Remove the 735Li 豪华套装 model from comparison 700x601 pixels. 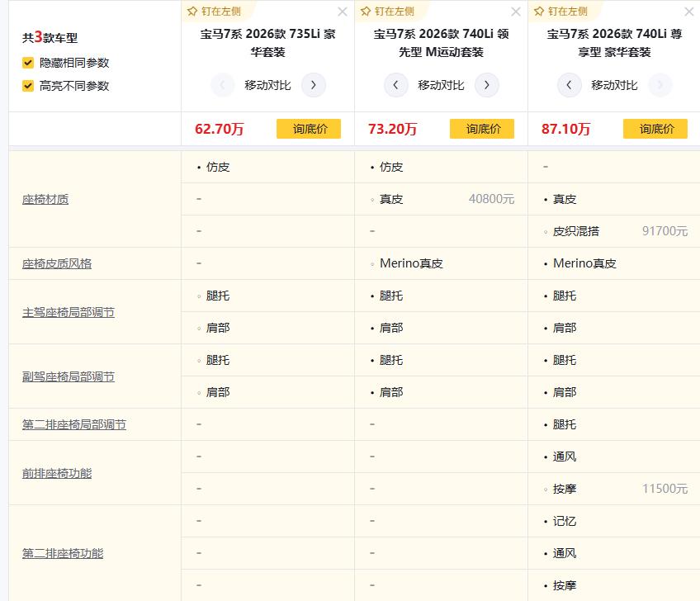point(343,12)
